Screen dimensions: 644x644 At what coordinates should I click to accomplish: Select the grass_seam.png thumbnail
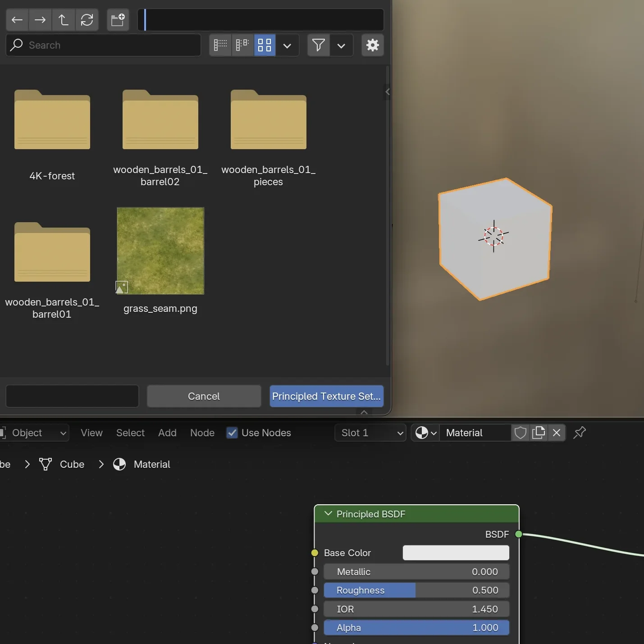(160, 251)
